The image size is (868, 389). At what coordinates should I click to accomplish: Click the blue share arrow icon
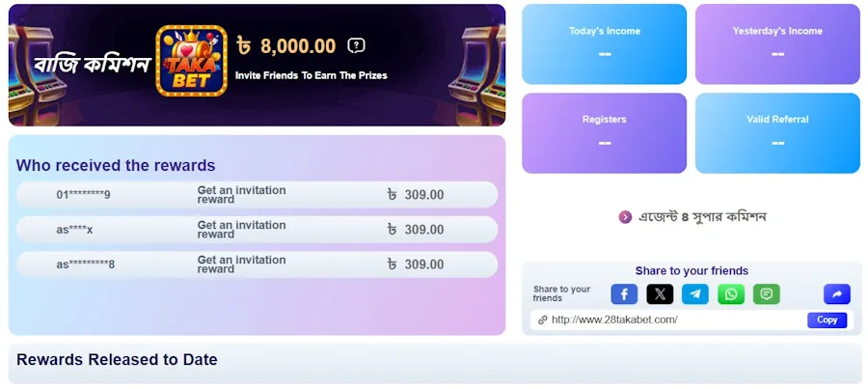point(836,294)
